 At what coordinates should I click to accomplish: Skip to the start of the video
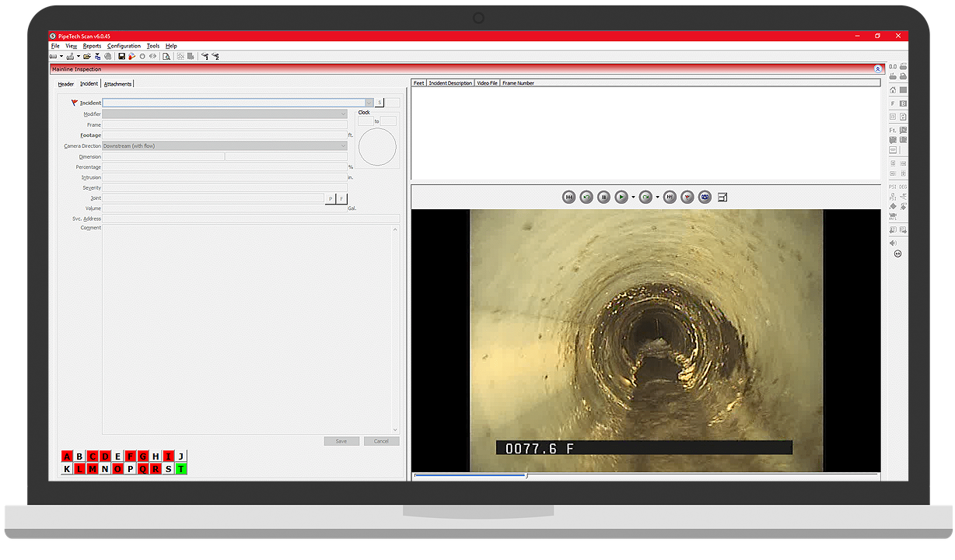(569, 197)
